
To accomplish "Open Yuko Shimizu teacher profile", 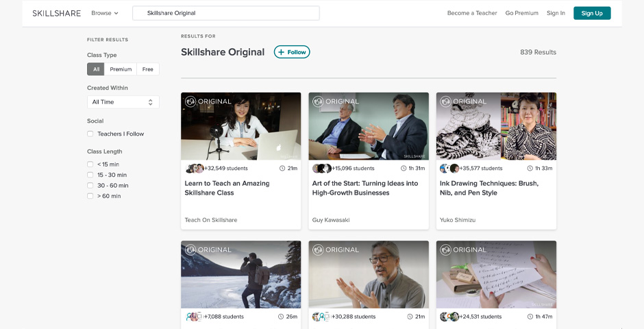I will point(458,220).
